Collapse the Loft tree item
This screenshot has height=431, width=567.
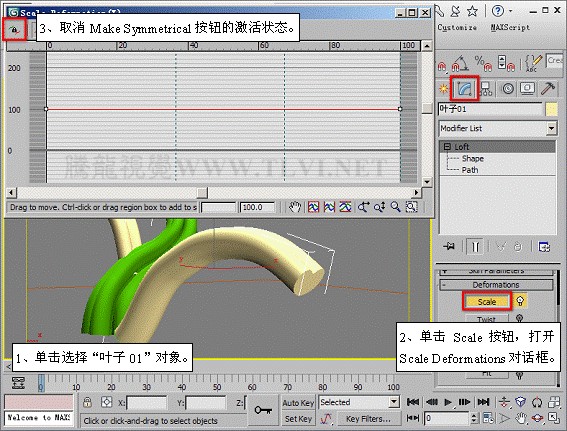(447, 146)
